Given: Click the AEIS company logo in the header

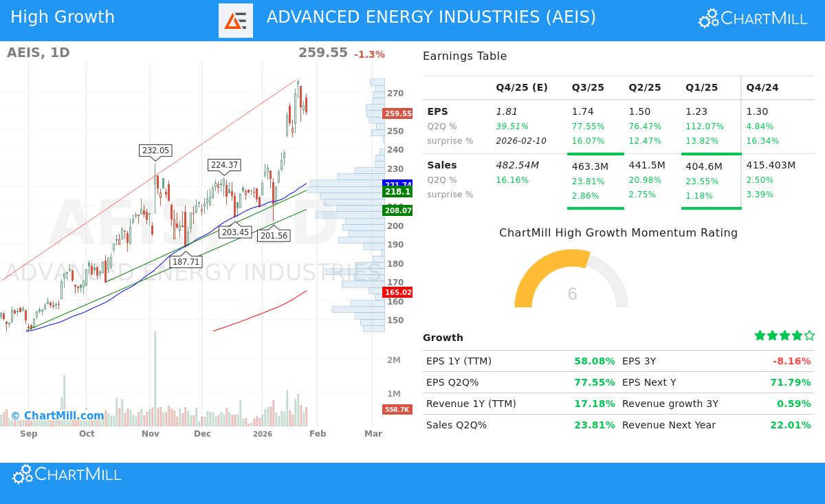Looking at the screenshot, I should (x=236, y=21).
